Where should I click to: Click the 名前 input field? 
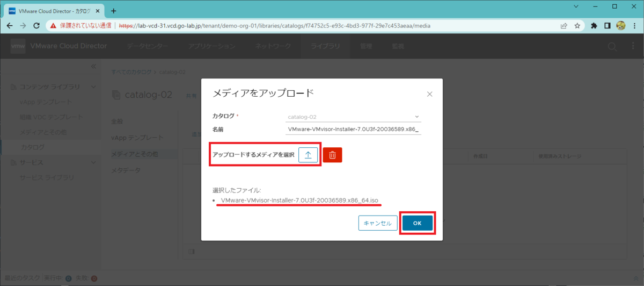353,130
